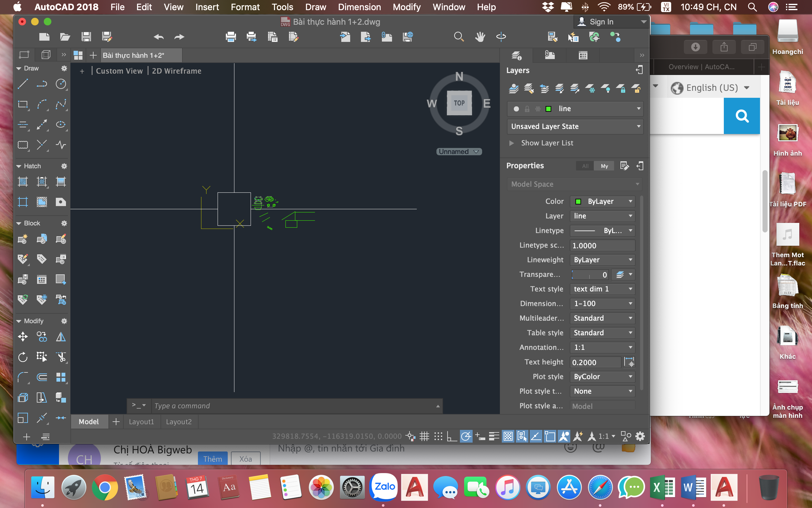Screen dimensions: 812x508
Task: Select the Spline draw tool
Action: tap(61, 104)
